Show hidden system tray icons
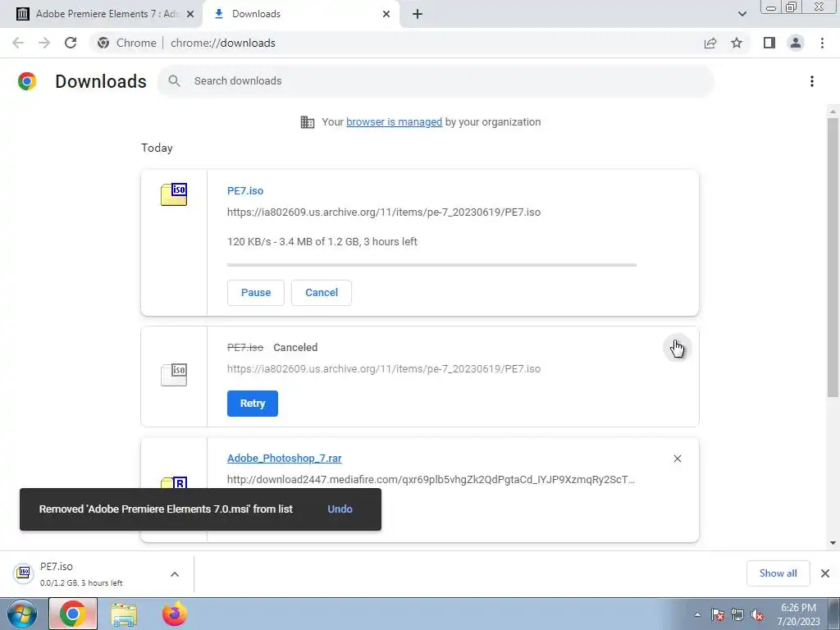The height and width of the screenshot is (630, 840). pos(697,614)
